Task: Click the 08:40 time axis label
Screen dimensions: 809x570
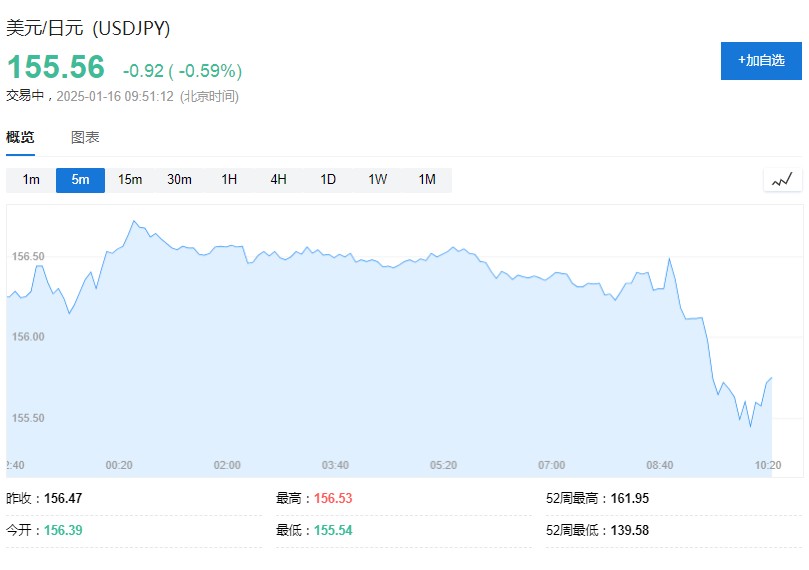Action: (x=659, y=465)
